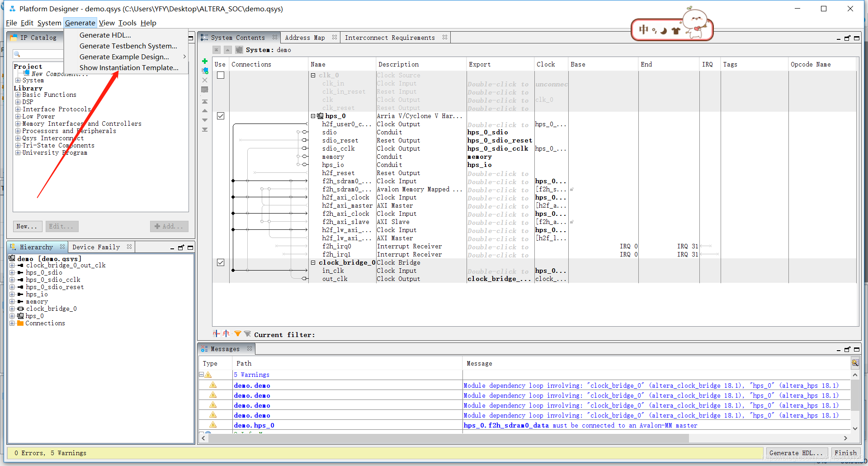Click the magnifier icon in the IP Catalog search field
This screenshot has width=868, height=466.
click(x=17, y=54)
